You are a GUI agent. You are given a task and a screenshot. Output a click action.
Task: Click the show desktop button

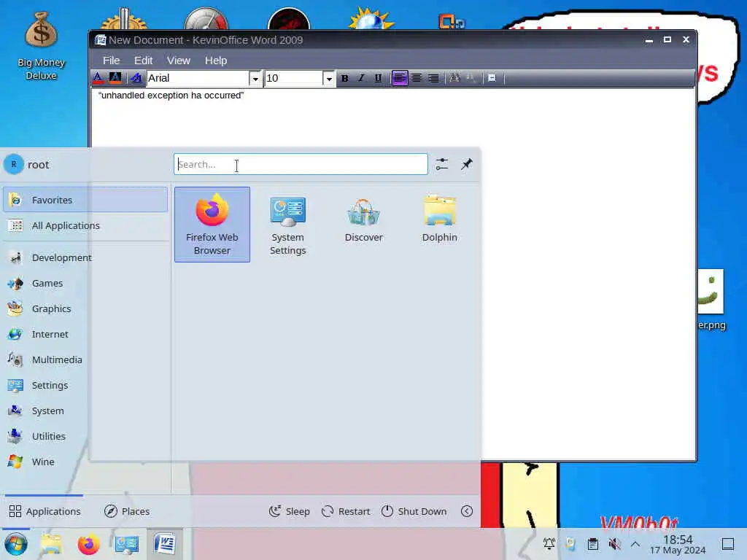pos(727,544)
